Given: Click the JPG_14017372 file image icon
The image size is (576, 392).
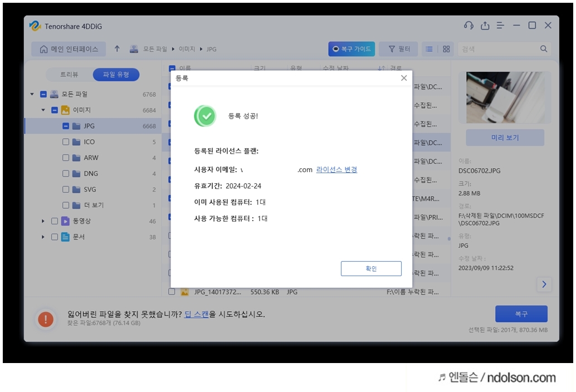Looking at the screenshot, I should pos(184,292).
